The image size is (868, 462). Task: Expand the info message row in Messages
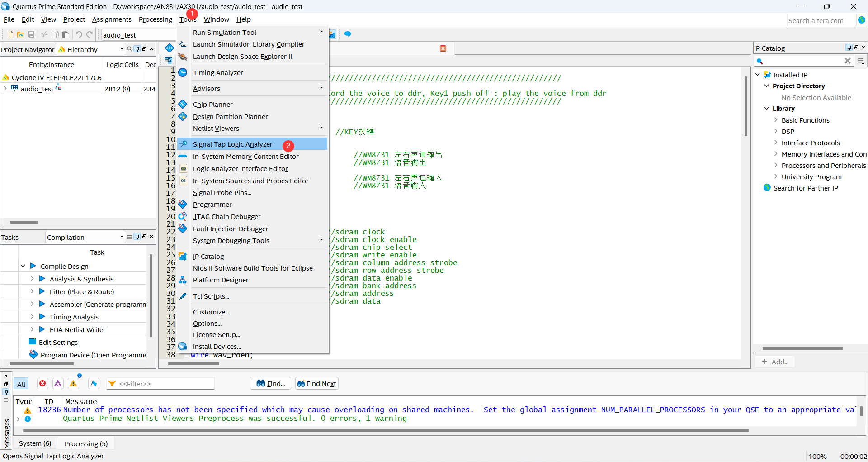click(x=19, y=419)
